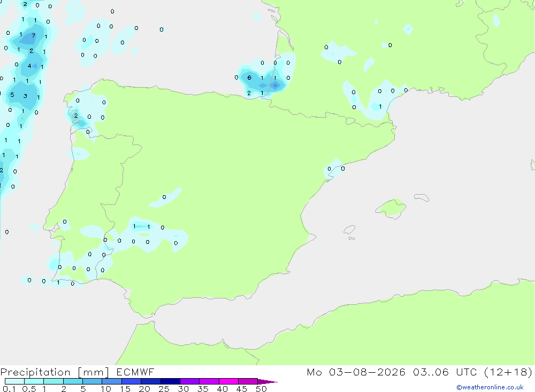Click the Mo 03-08-2026 date label

[x=356, y=372]
